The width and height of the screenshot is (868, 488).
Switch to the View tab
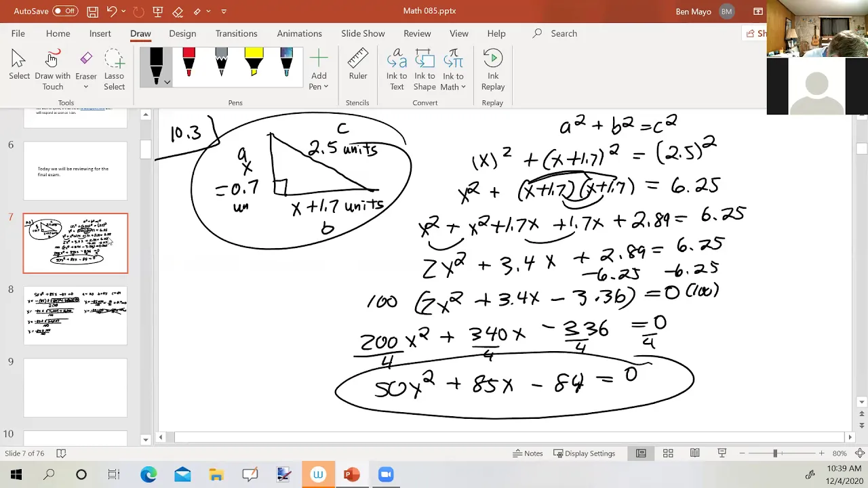click(x=459, y=33)
